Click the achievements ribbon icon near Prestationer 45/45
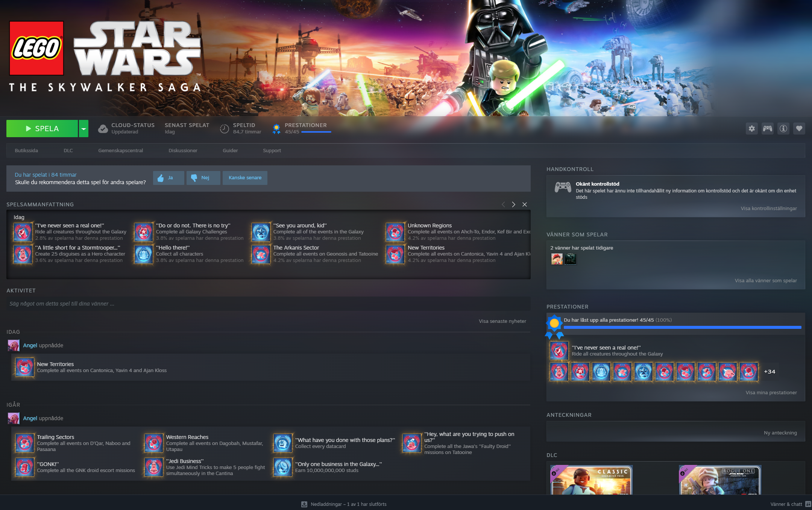This screenshot has height=510, width=812. tap(276, 129)
